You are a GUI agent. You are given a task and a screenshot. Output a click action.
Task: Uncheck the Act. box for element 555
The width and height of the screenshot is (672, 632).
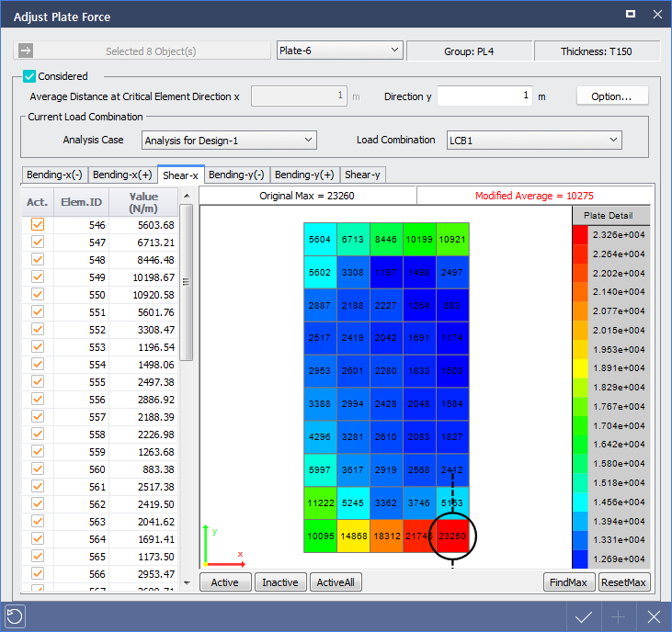(38, 381)
